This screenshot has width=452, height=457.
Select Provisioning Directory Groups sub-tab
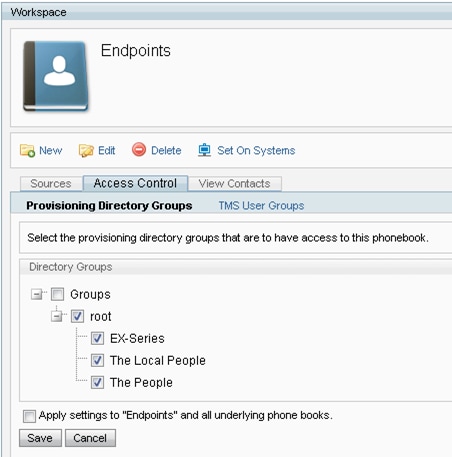(109, 205)
